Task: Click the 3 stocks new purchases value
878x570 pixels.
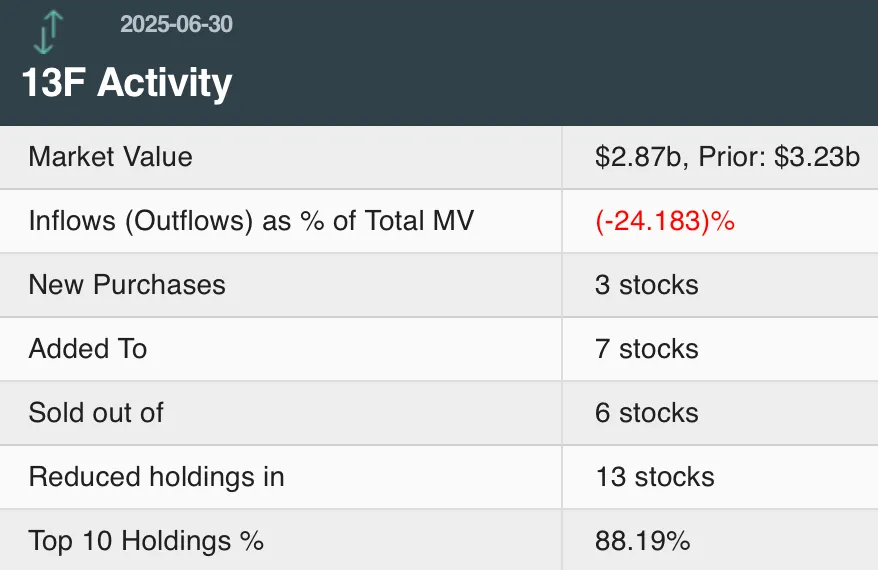Action: tap(646, 285)
